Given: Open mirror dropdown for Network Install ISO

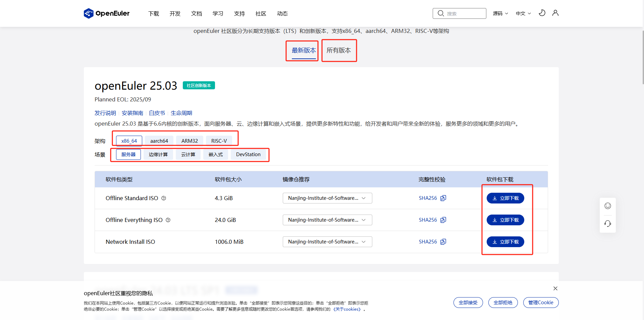Looking at the screenshot, I should click(x=327, y=242).
